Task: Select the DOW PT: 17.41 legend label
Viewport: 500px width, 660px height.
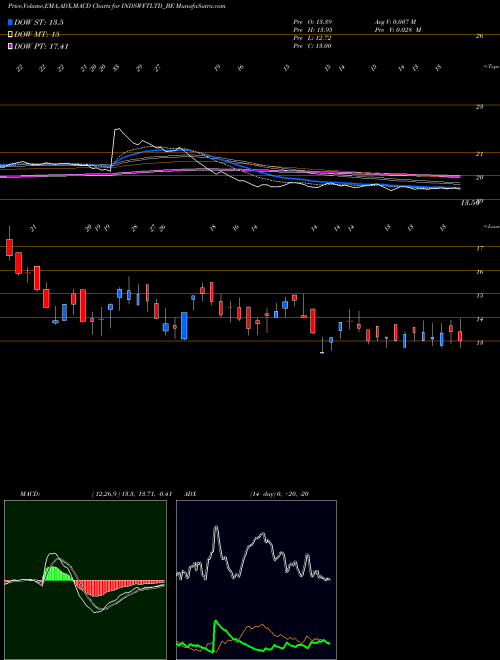Action: 41,47
